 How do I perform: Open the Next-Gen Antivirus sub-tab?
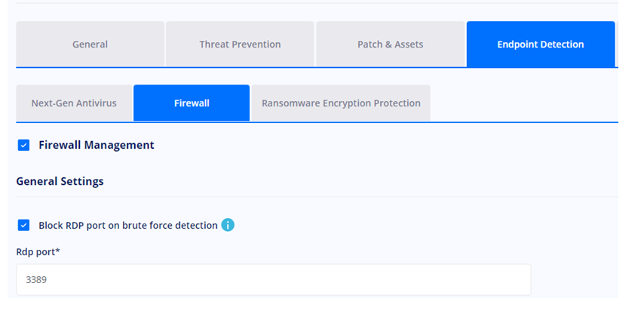[x=74, y=103]
